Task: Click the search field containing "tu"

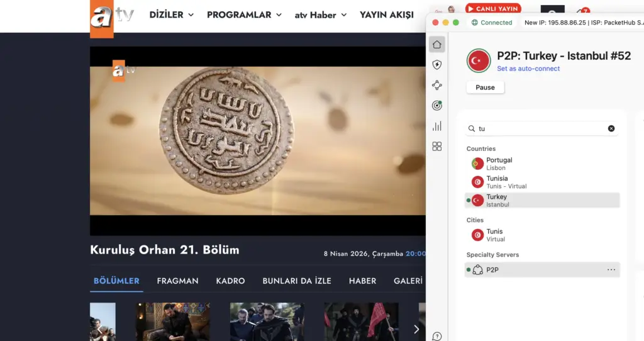Action: point(541,128)
